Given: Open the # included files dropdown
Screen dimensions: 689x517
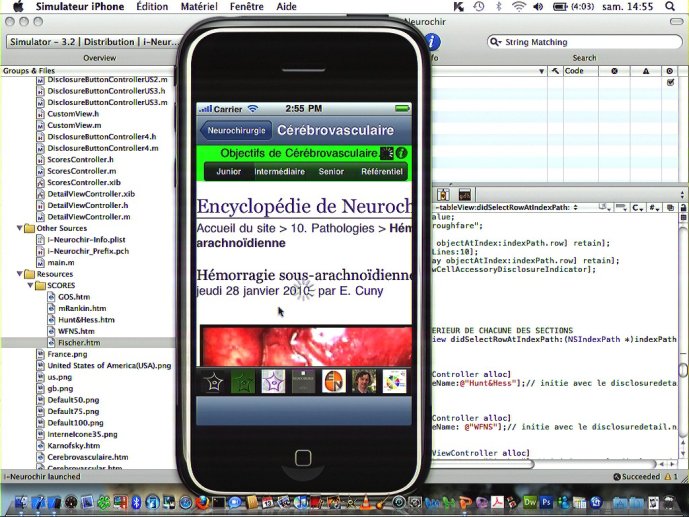Looking at the screenshot, I should pyautogui.click(x=654, y=207).
